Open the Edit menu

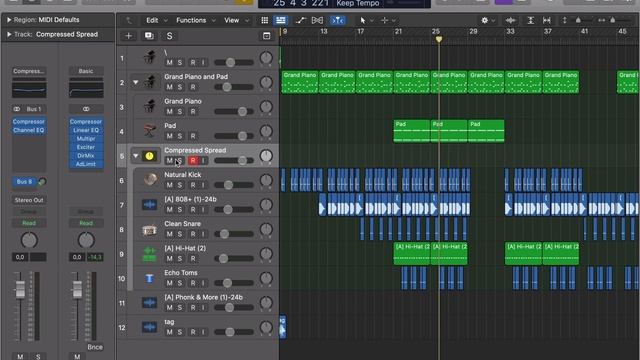click(152, 20)
